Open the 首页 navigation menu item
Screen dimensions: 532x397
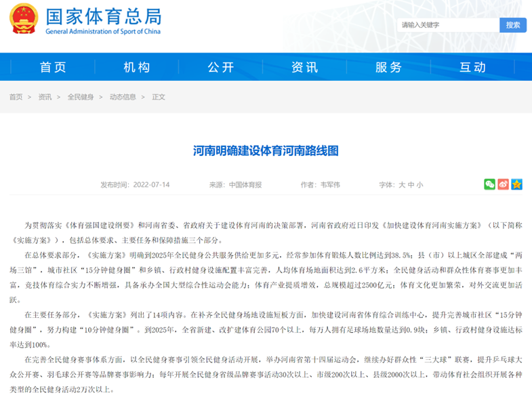(x=53, y=67)
